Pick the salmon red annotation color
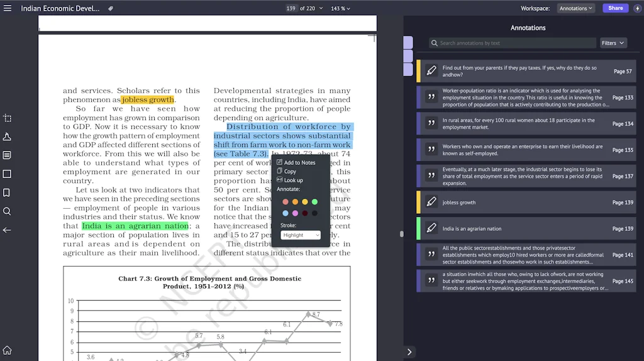This screenshot has height=361, width=644. coord(286,202)
